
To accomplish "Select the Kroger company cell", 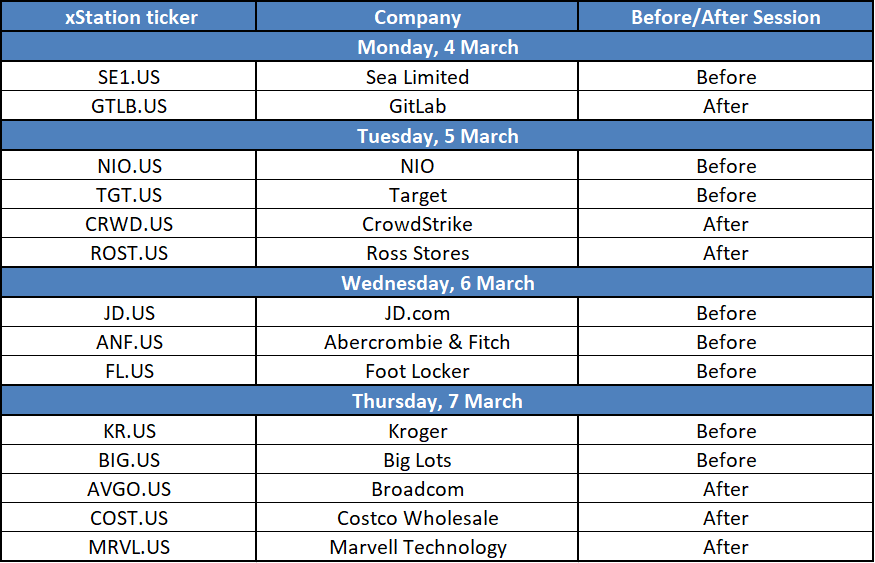I will click(417, 430).
